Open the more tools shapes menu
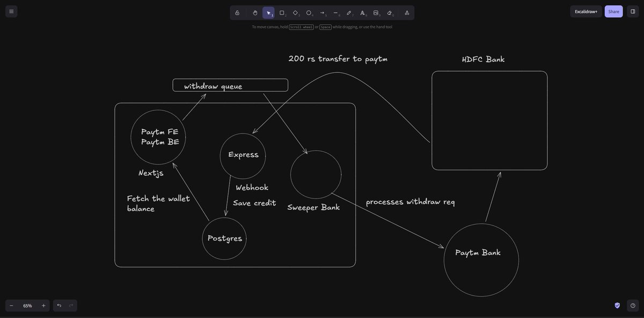This screenshot has width=644, height=318. 407,12
